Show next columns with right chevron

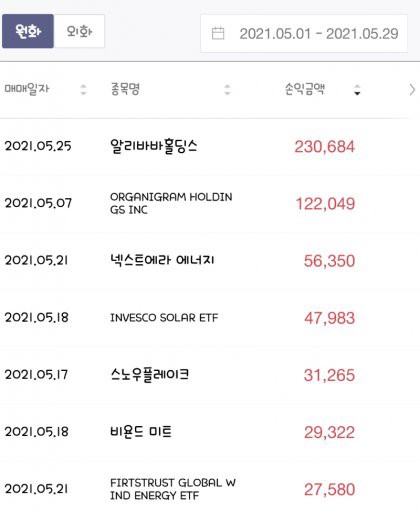412,90
